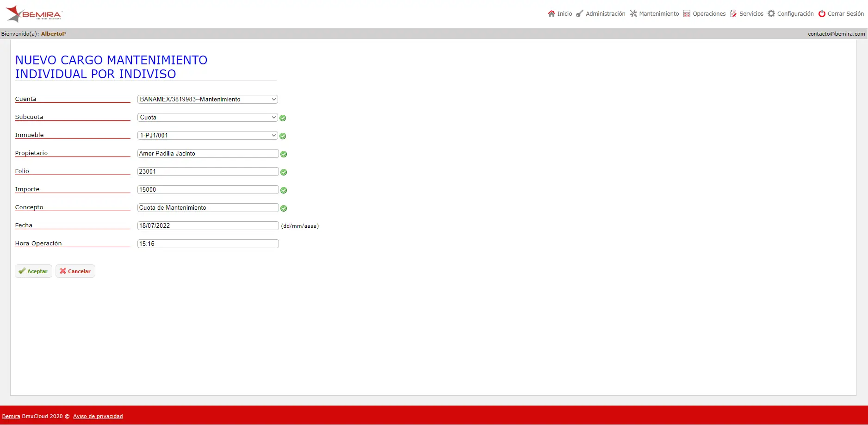
Task: Click green check icon beside Folio
Action: click(284, 172)
